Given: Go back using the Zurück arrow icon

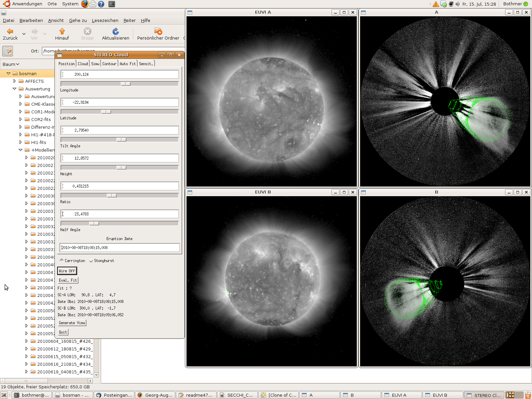Looking at the screenshot, I should pyautogui.click(x=10, y=31).
